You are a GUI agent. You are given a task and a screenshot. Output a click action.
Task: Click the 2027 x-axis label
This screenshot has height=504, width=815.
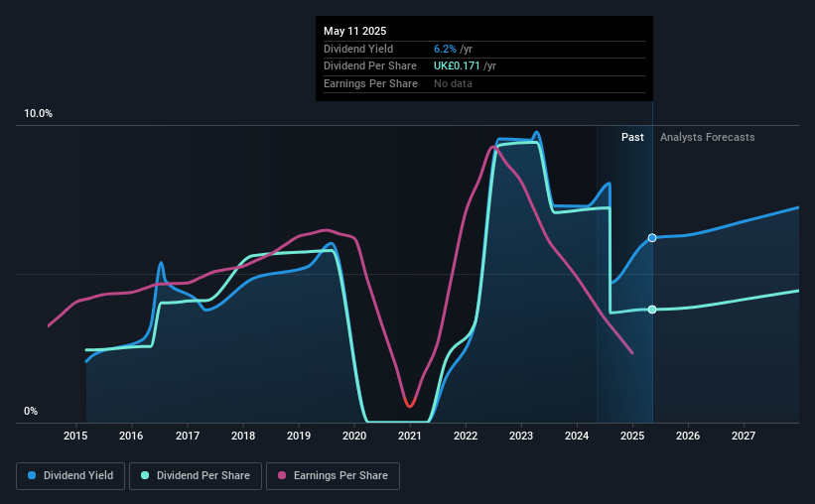pyautogui.click(x=744, y=436)
